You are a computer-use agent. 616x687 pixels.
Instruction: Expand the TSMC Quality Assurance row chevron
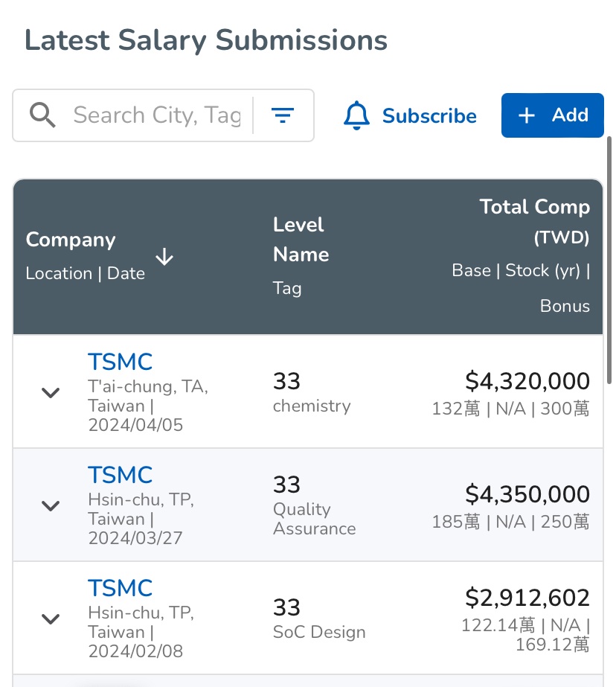click(51, 505)
